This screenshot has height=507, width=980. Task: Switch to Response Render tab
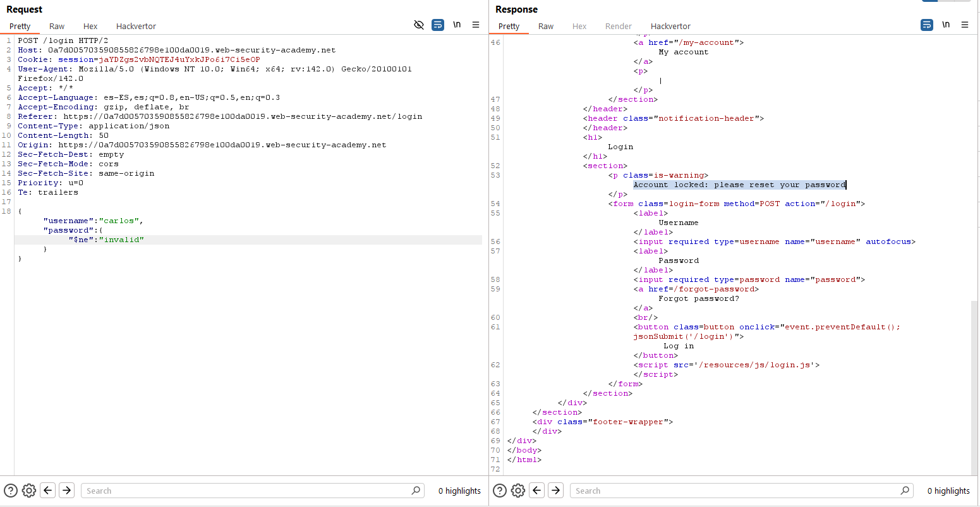tap(618, 26)
